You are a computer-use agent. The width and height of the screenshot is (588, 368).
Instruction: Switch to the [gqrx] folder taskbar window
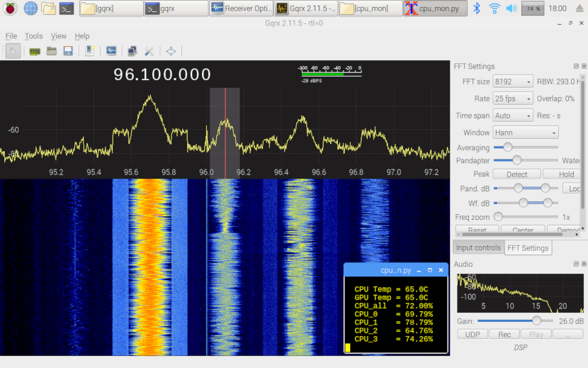[x=111, y=9]
